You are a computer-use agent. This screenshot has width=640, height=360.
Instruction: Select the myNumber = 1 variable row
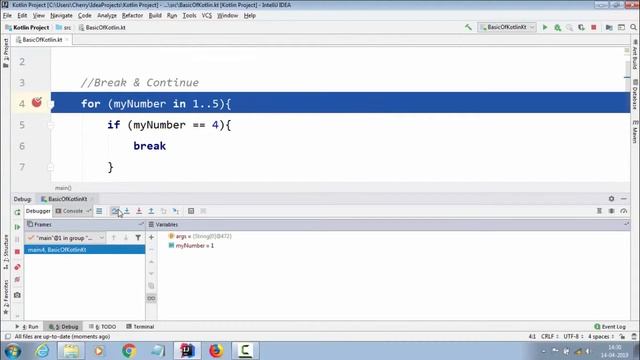(191, 246)
